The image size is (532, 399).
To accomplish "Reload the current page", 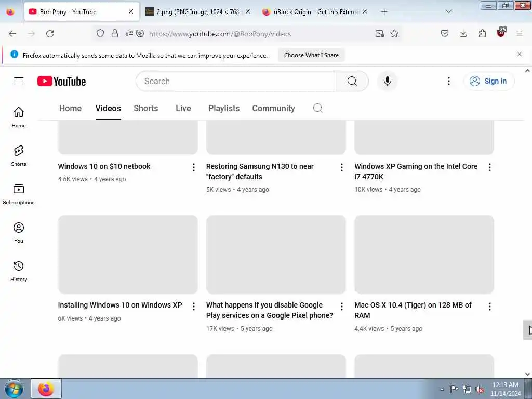I will click(50, 34).
